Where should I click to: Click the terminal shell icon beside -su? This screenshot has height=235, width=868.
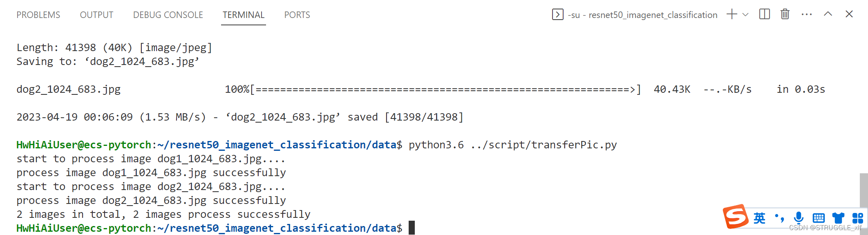(x=557, y=15)
